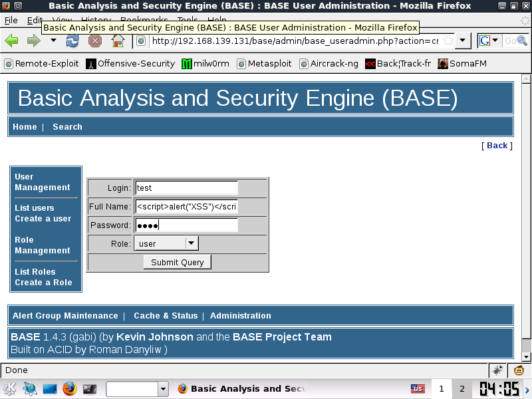Click the page scrollbar up arrow

click(526, 79)
